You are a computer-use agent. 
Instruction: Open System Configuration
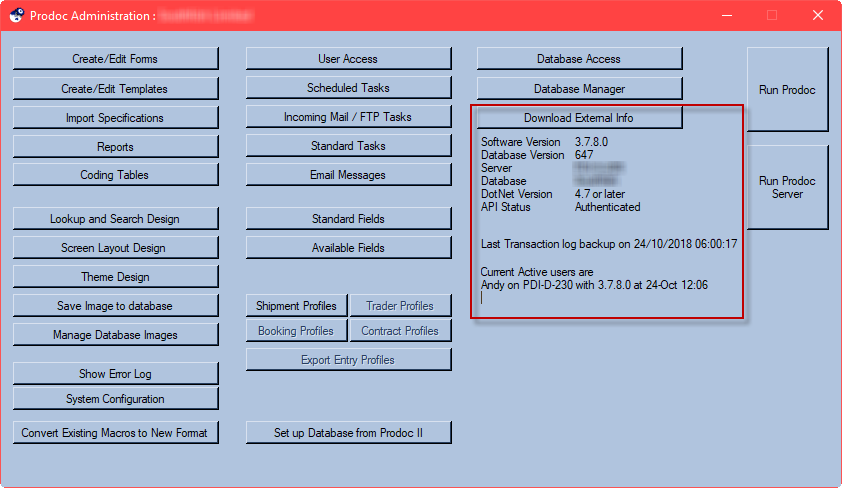pos(115,399)
